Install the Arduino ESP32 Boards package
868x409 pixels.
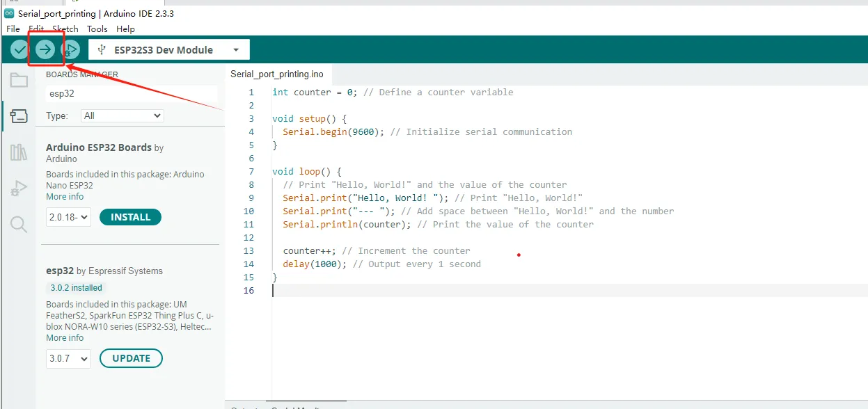tap(131, 217)
